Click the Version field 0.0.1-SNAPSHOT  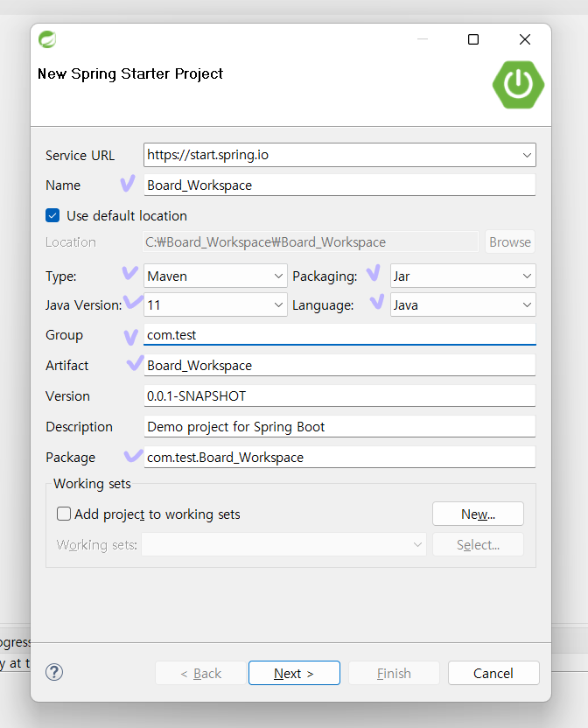click(x=339, y=395)
